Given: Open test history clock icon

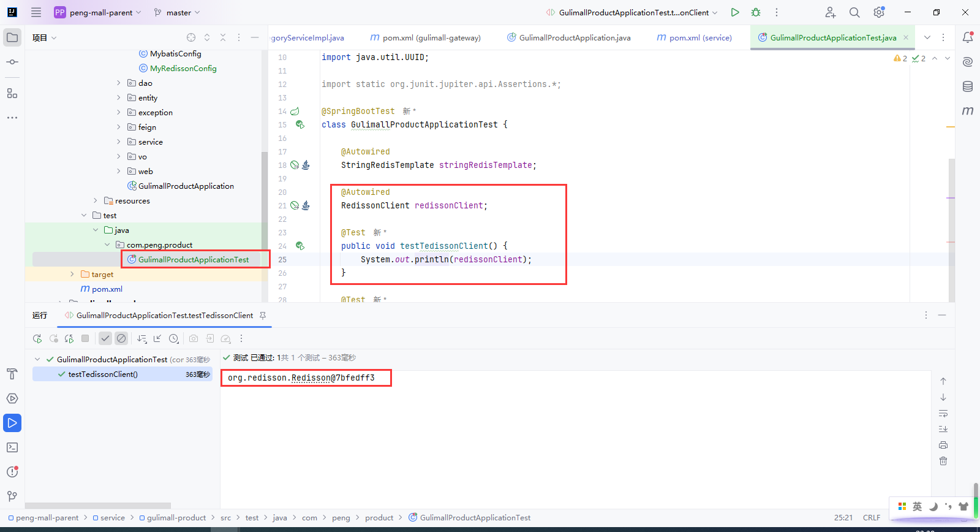Looking at the screenshot, I should (174, 338).
